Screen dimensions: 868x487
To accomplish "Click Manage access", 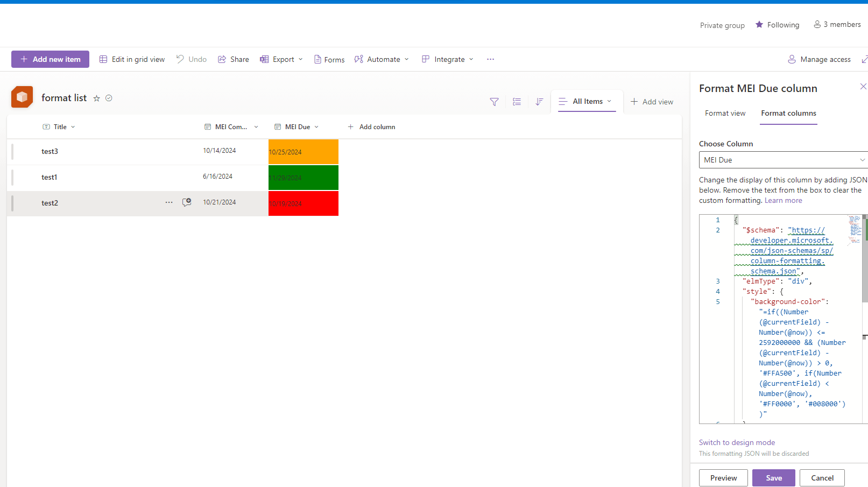I will pos(820,59).
